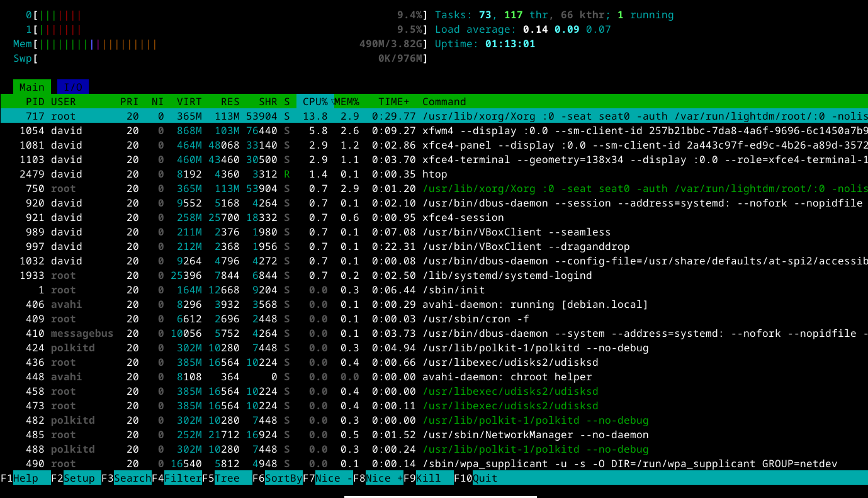Click the CPU% sorted column header
This screenshot has width=868, height=498.
point(315,101)
